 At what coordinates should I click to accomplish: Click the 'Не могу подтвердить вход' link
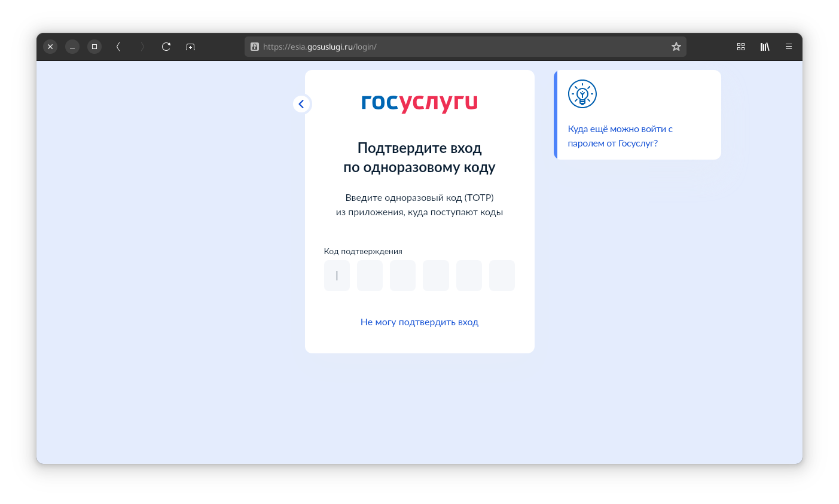(x=419, y=322)
